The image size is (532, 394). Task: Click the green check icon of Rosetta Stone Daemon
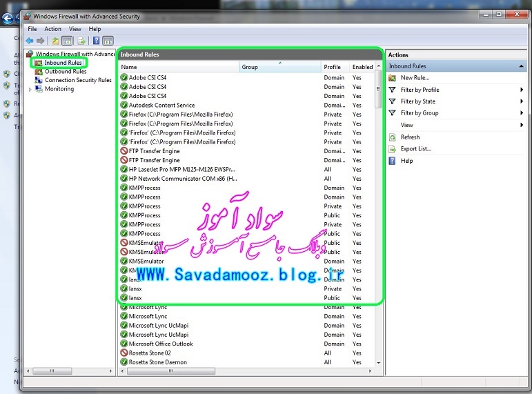[124, 362]
